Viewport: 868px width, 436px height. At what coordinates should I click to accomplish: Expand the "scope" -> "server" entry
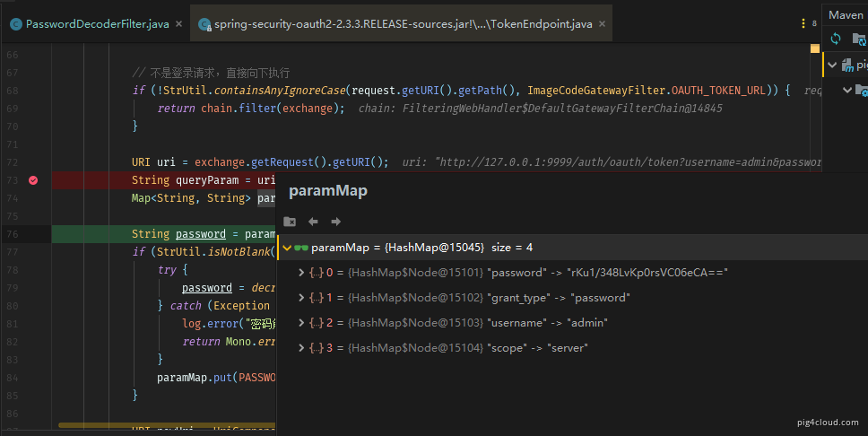pyautogui.click(x=301, y=348)
